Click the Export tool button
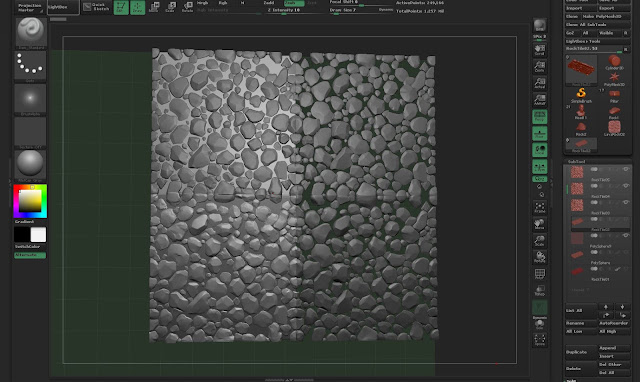 click(x=614, y=8)
